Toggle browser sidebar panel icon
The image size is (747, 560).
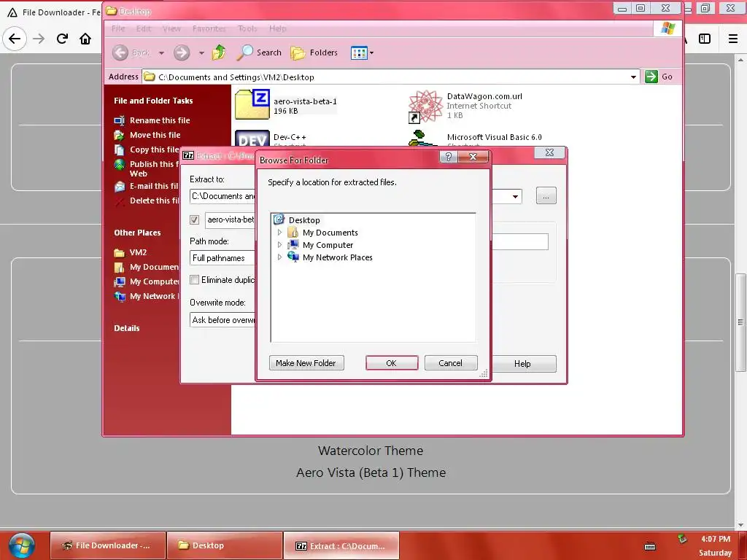(705, 39)
